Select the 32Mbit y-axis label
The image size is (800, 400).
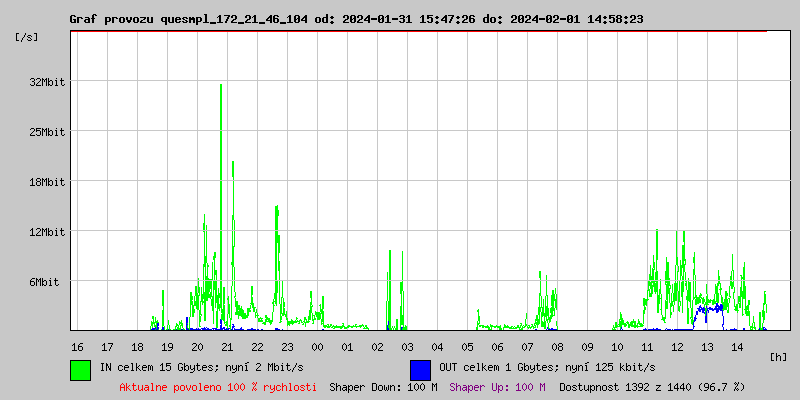point(46,82)
